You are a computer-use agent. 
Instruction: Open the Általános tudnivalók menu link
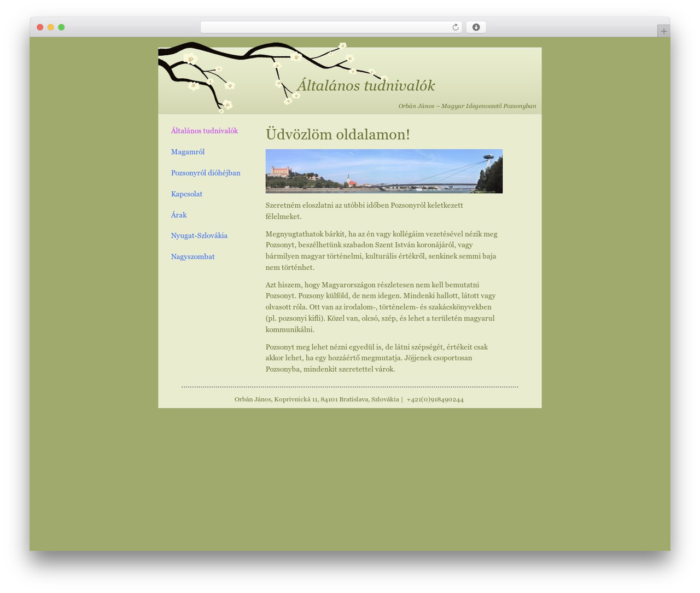click(204, 131)
